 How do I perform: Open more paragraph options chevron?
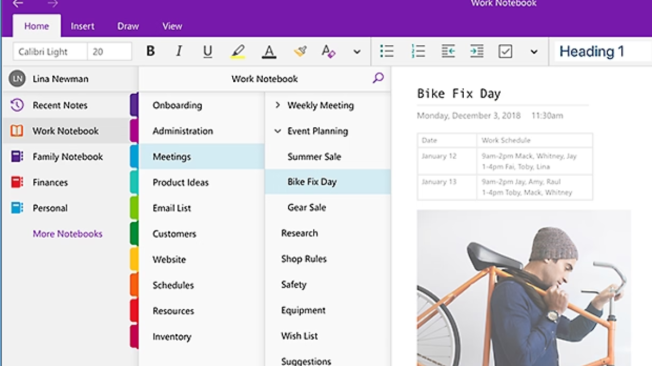(534, 52)
